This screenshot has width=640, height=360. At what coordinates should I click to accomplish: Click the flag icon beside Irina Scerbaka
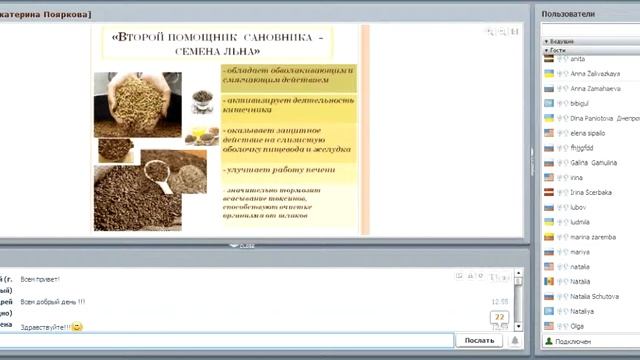[549, 192]
